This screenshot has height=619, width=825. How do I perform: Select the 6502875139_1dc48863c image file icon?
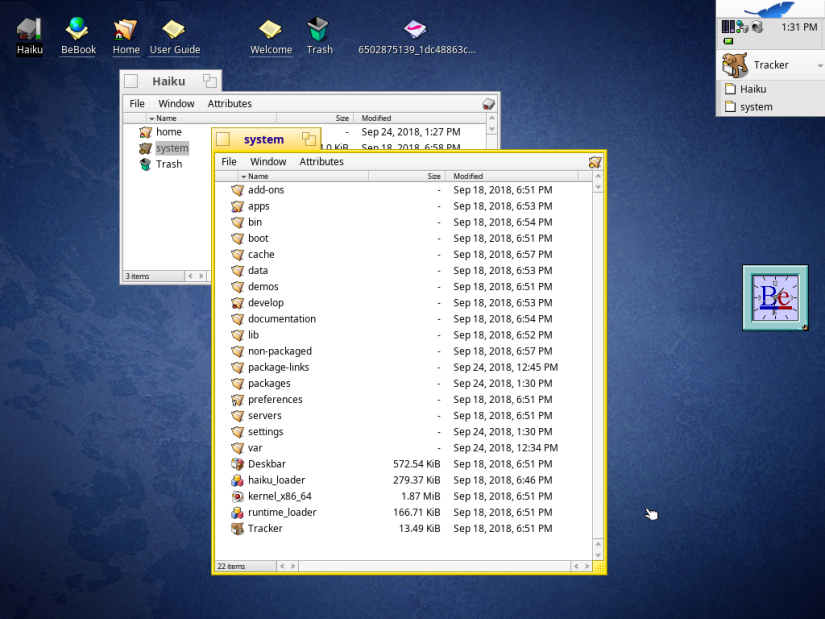pos(415,29)
